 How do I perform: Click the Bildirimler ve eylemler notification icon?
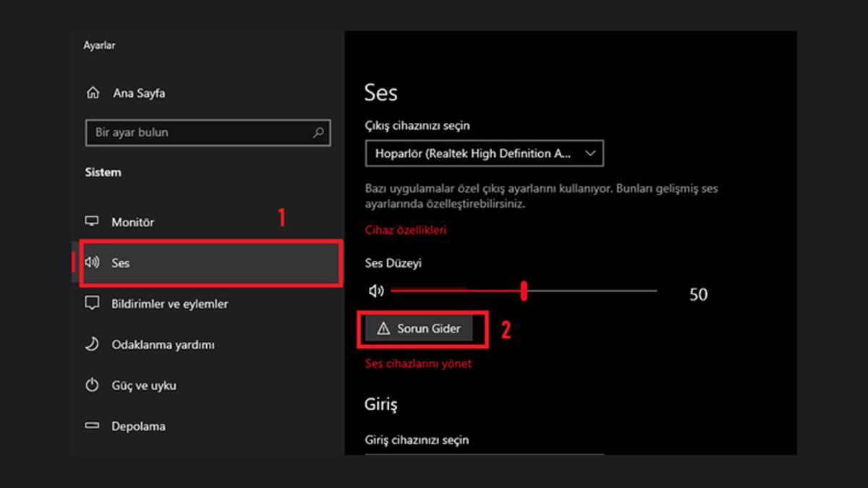coord(93,304)
